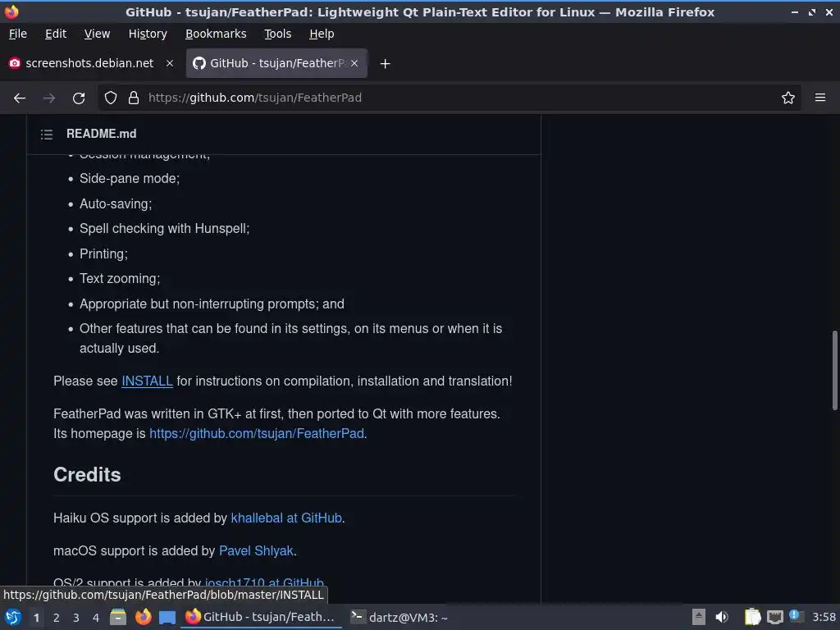Open the volume speaker tray icon

(722, 617)
